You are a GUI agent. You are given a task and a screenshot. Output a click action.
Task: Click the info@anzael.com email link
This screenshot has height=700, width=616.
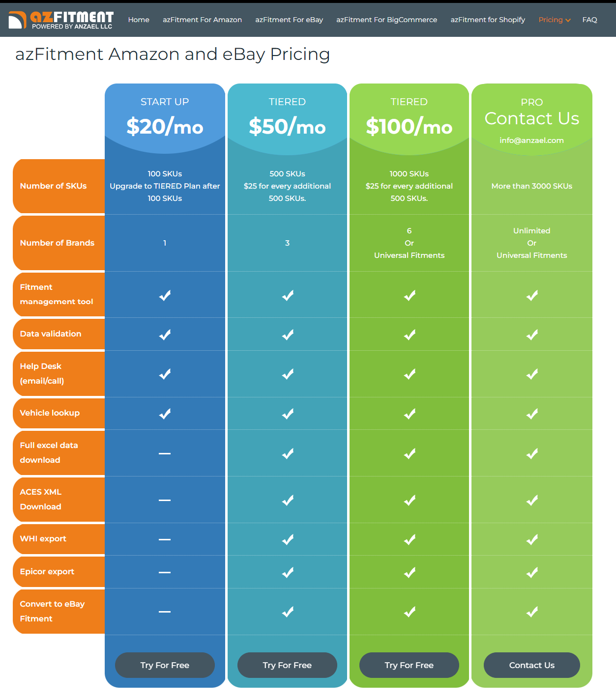[531, 140]
